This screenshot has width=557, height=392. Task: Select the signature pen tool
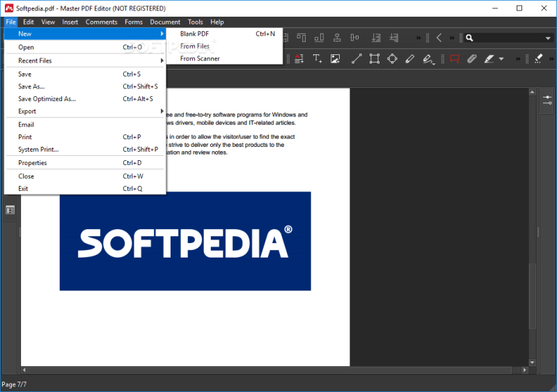point(428,59)
